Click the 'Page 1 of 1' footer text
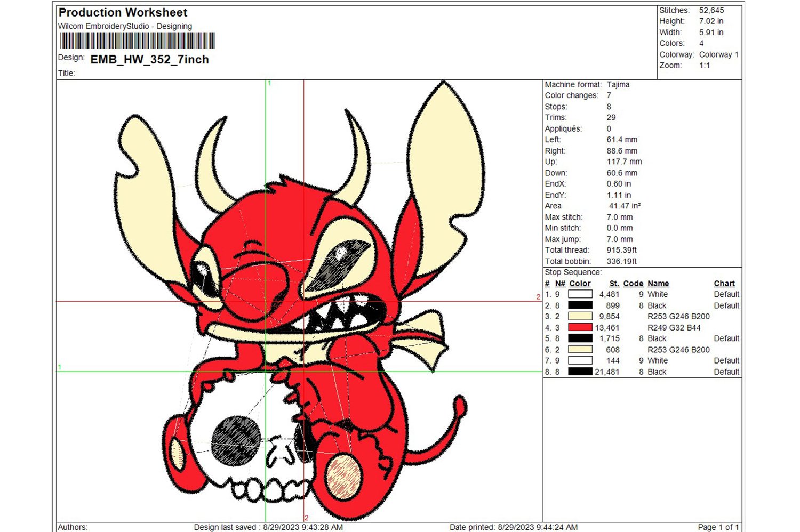This screenshot has height=532, width=800. point(718,527)
